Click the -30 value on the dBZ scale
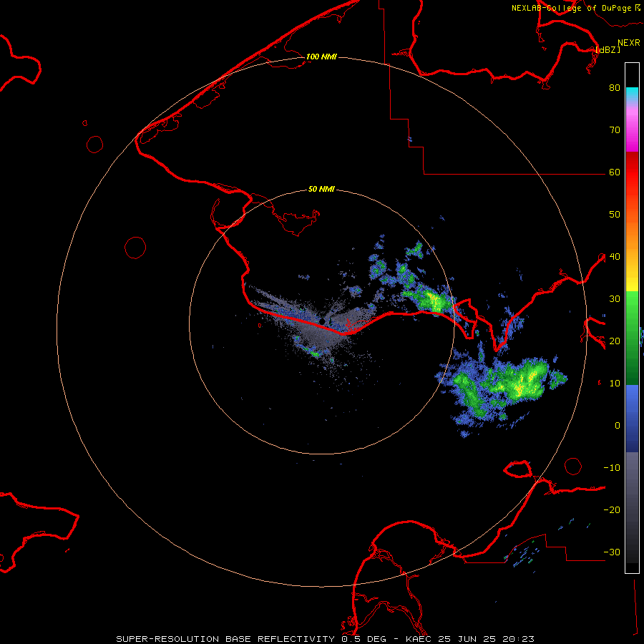The width and height of the screenshot is (644, 644). point(612,552)
